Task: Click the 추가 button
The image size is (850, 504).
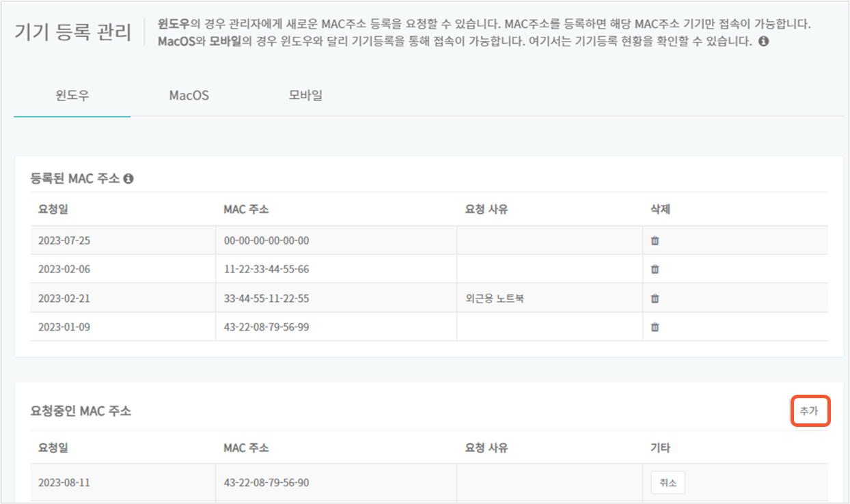Action: (x=810, y=411)
